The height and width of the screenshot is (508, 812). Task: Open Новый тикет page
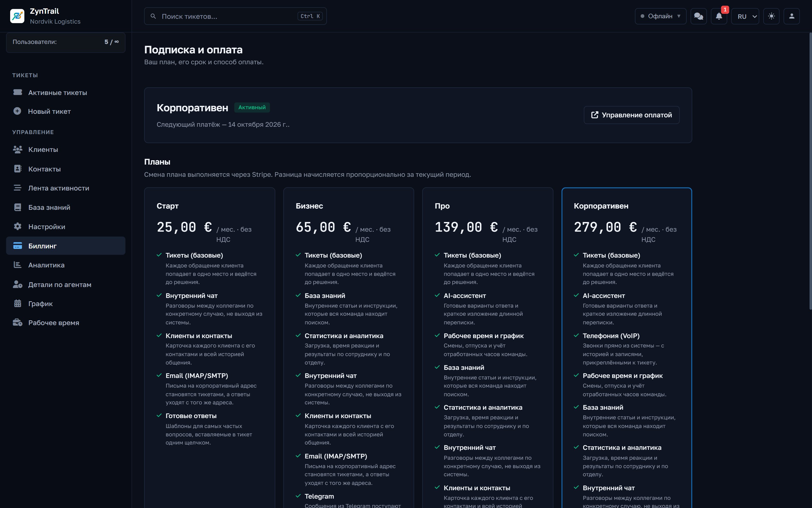coord(66,111)
